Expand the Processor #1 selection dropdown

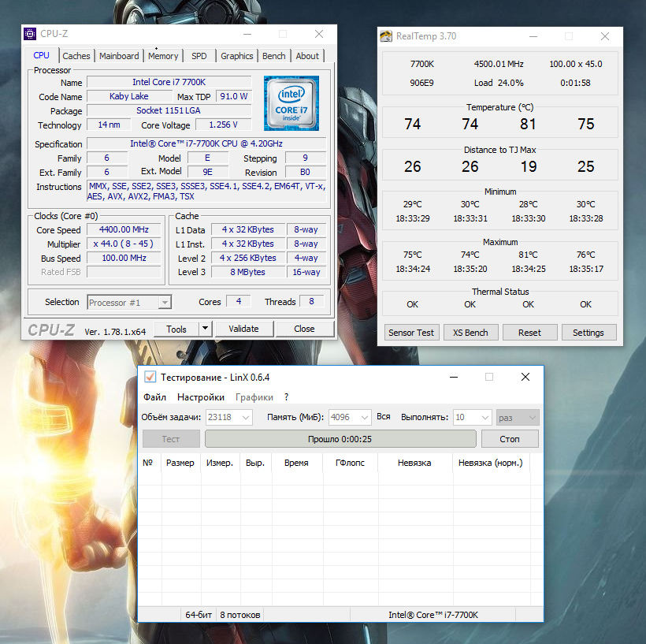(165, 302)
